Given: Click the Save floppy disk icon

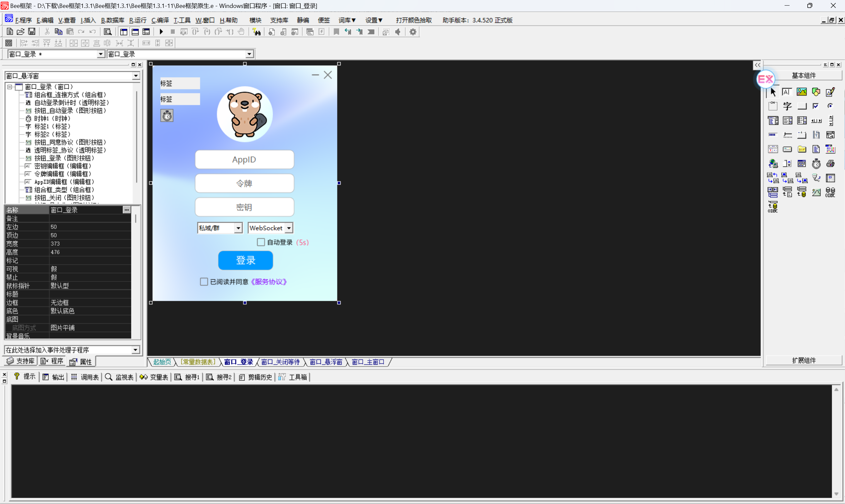Looking at the screenshot, I should [32, 32].
